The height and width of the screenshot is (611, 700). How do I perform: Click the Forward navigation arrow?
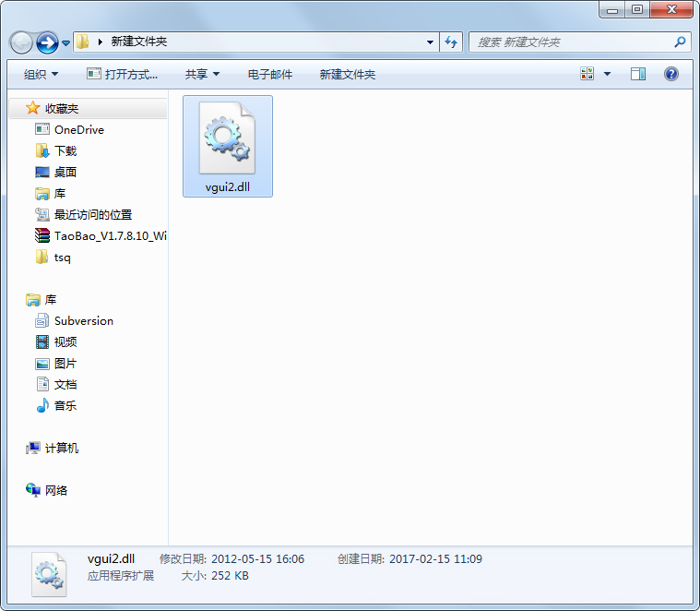(47, 42)
